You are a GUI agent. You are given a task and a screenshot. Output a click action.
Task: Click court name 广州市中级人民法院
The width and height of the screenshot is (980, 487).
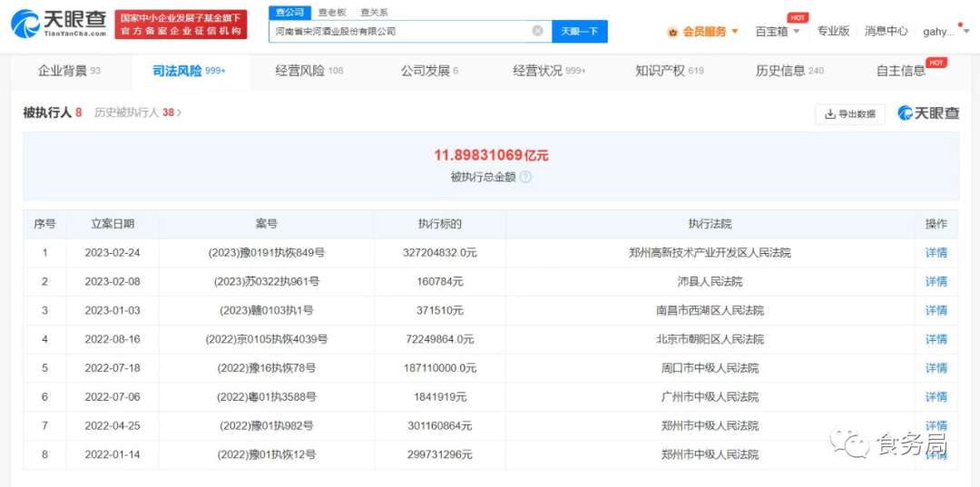click(x=710, y=397)
